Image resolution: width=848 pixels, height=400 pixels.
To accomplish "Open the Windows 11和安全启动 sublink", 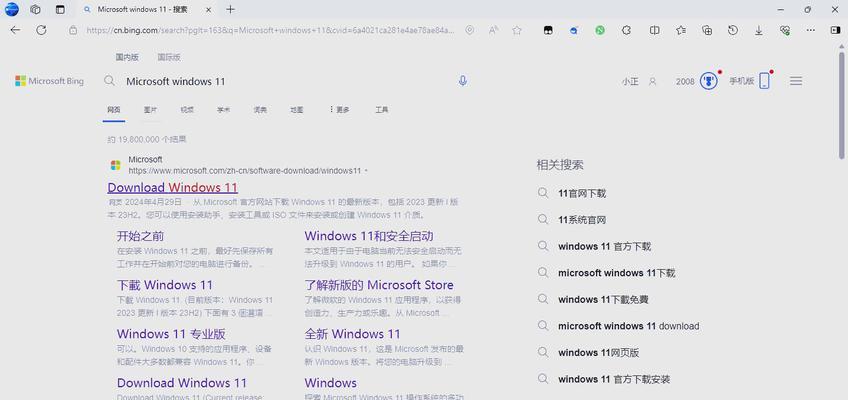I will (x=369, y=236).
